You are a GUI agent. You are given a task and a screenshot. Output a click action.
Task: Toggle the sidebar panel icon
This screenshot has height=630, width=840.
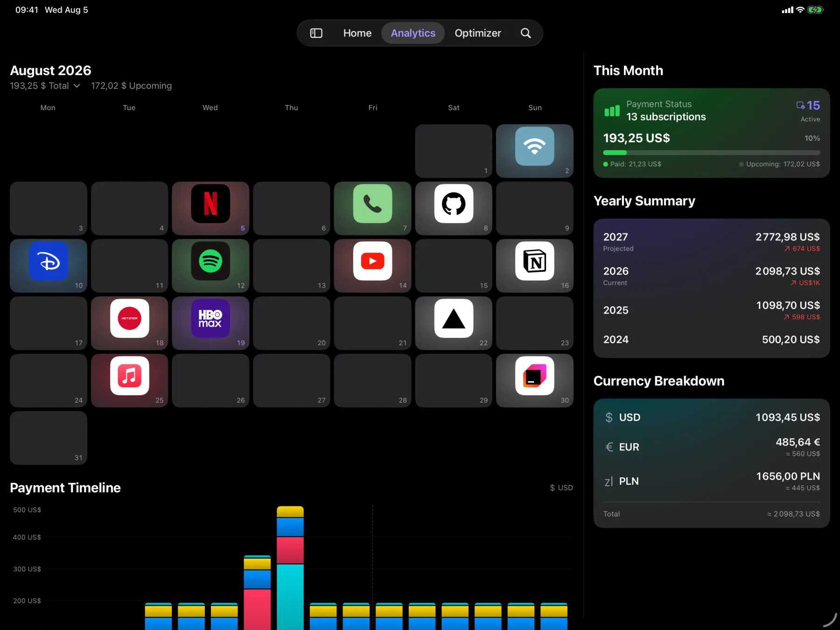[x=316, y=33]
